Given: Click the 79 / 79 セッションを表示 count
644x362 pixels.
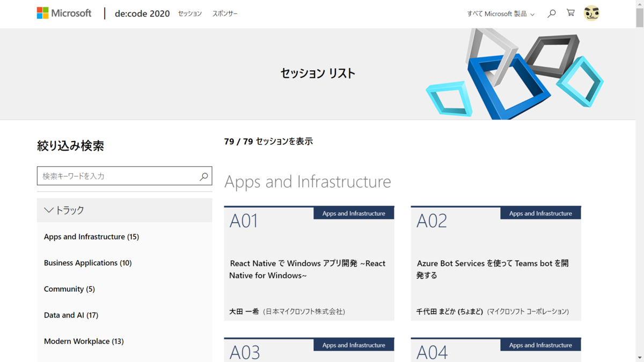Looking at the screenshot, I should point(268,142).
